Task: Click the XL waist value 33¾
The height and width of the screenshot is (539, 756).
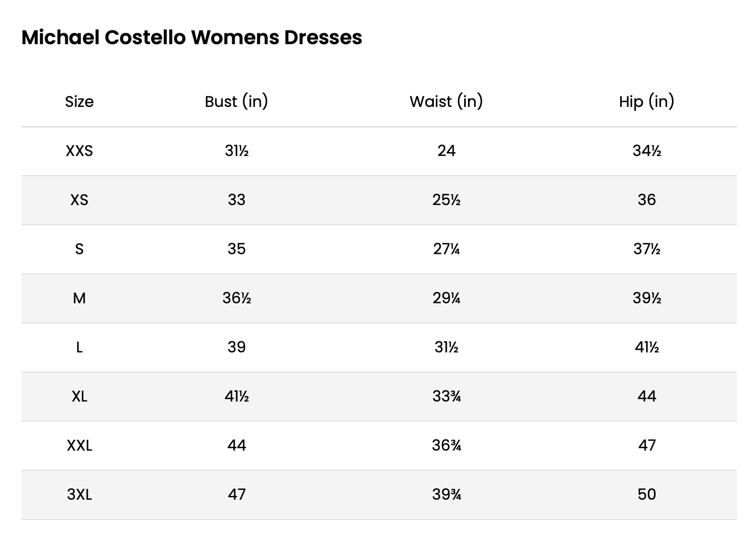Action: point(446,397)
